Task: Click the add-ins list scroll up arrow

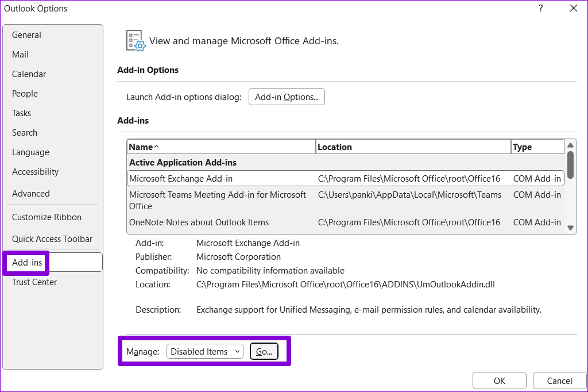Action: [x=570, y=145]
